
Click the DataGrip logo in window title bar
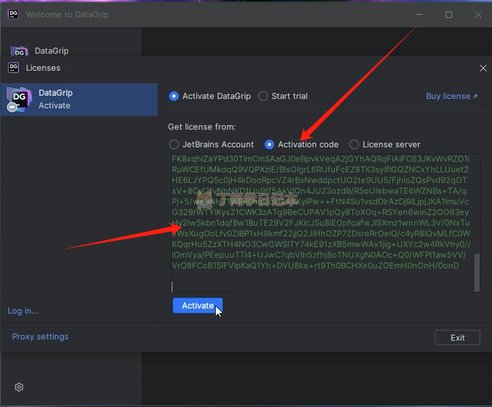point(13,14)
